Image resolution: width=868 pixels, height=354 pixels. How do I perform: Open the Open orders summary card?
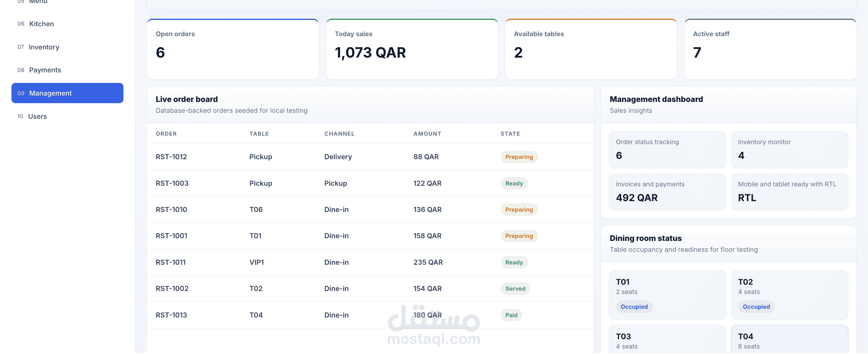[x=233, y=49]
